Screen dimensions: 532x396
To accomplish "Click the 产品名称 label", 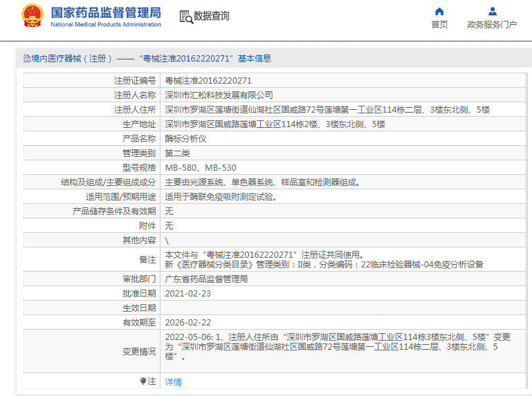I will point(139,139).
